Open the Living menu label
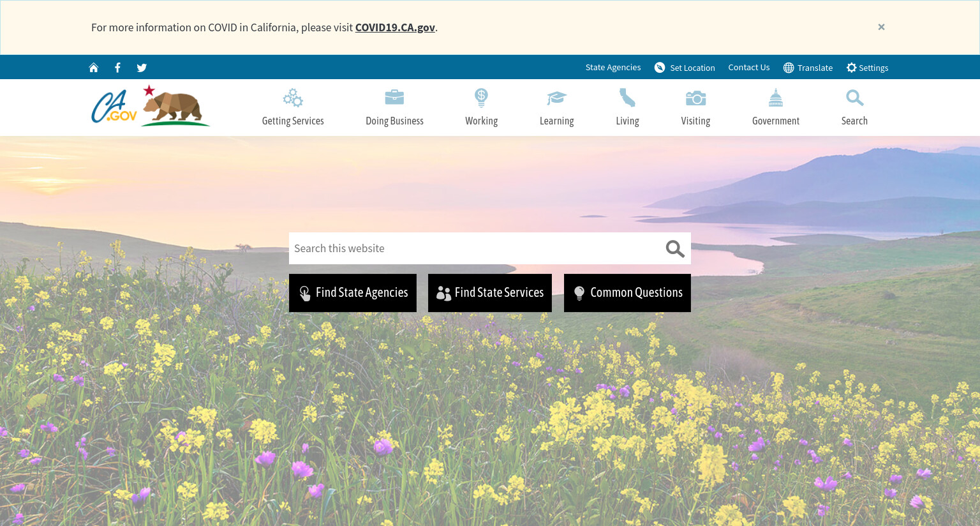 pyautogui.click(x=627, y=121)
